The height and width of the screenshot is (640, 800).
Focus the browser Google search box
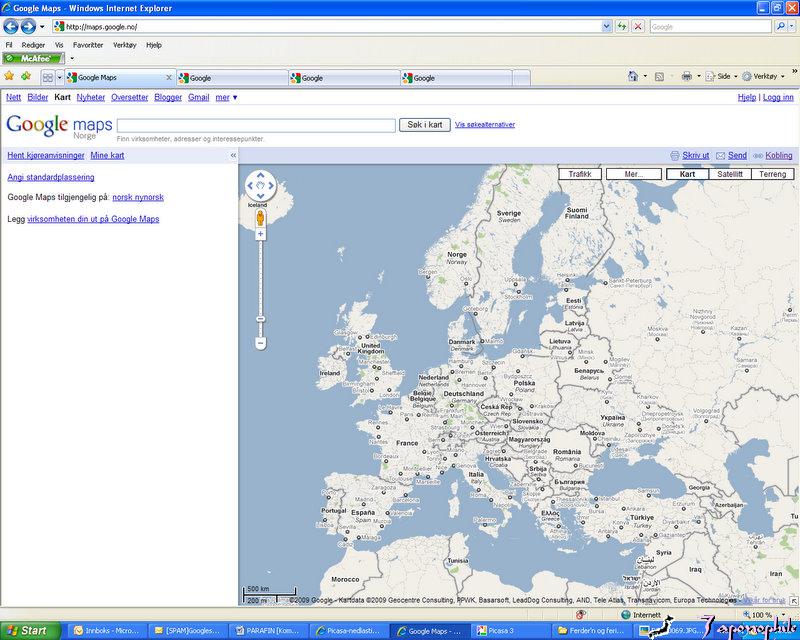pyautogui.click(x=710, y=27)
